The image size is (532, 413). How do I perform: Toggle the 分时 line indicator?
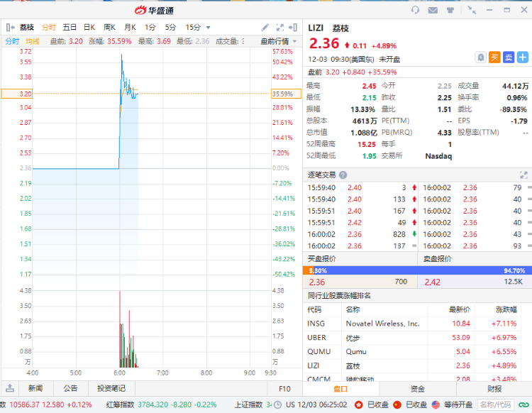click(x=12, y=41)
